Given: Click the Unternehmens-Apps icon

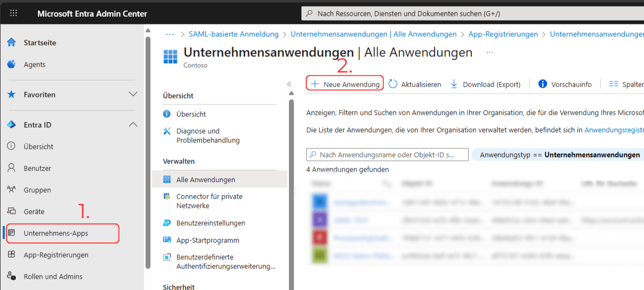Looking at the screenshot, I should coord(11,233).
